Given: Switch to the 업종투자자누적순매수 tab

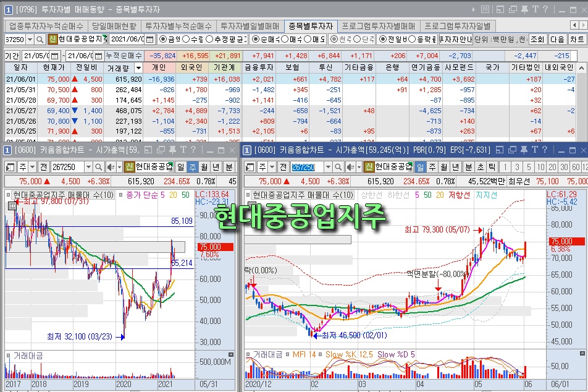Looking at the screenshot, I should pyautogui.click(x=46, y=26).
